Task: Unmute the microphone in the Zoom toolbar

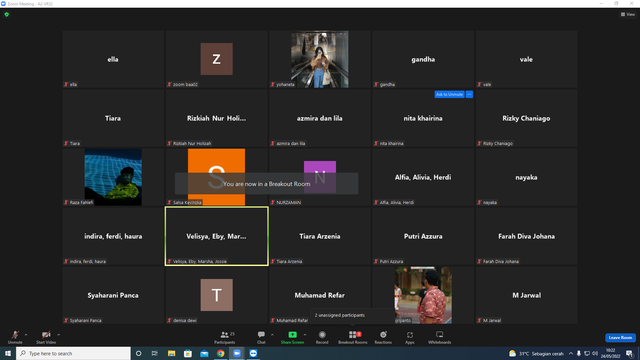Action: click(x=15, y=337)
